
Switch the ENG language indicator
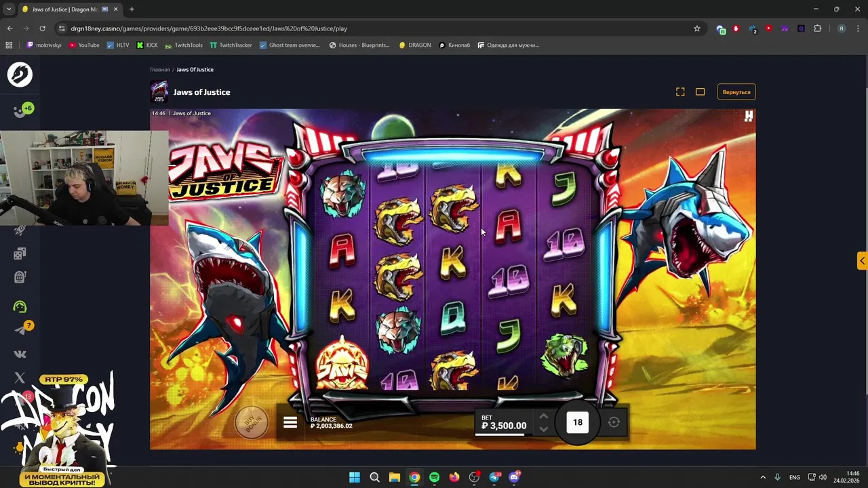794,477
